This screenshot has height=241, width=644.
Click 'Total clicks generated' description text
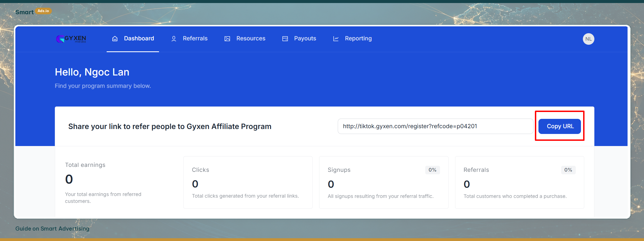[245, 196]
